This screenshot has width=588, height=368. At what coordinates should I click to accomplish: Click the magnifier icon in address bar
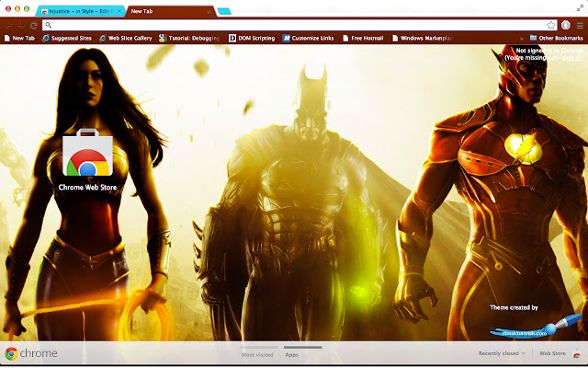pyautogui.click(x=49, y=25)
